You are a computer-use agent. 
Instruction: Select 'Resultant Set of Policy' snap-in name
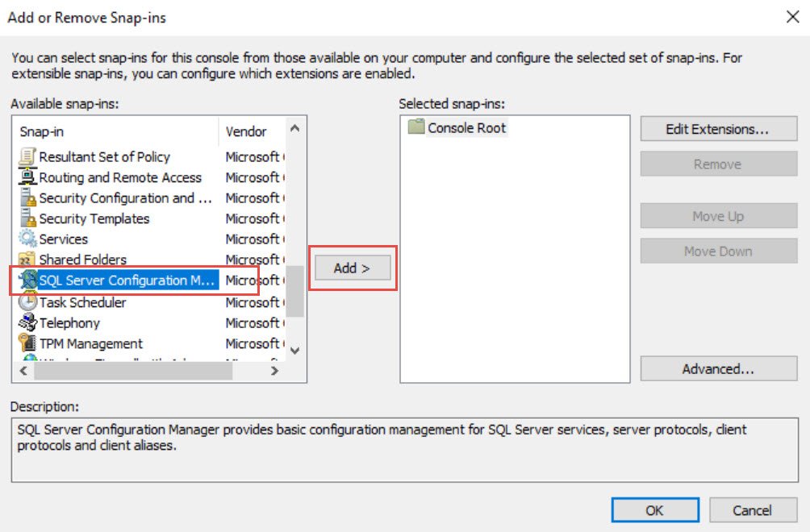click(x=104, y=156)
